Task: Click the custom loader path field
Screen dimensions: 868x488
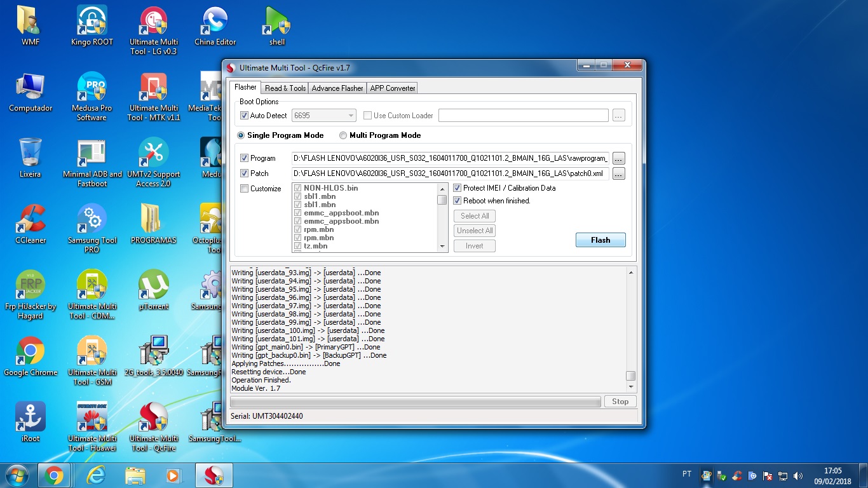Action: pos(523,116)
